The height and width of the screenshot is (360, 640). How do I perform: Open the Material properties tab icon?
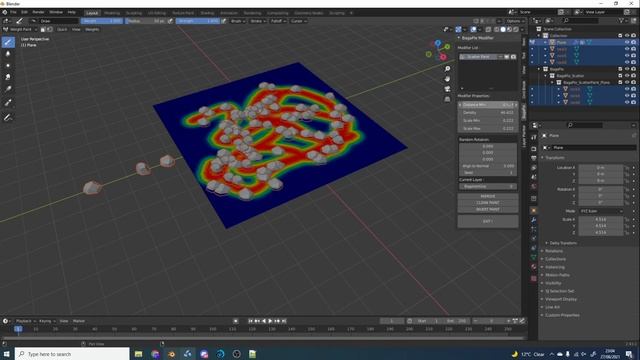tap(534, 267)
